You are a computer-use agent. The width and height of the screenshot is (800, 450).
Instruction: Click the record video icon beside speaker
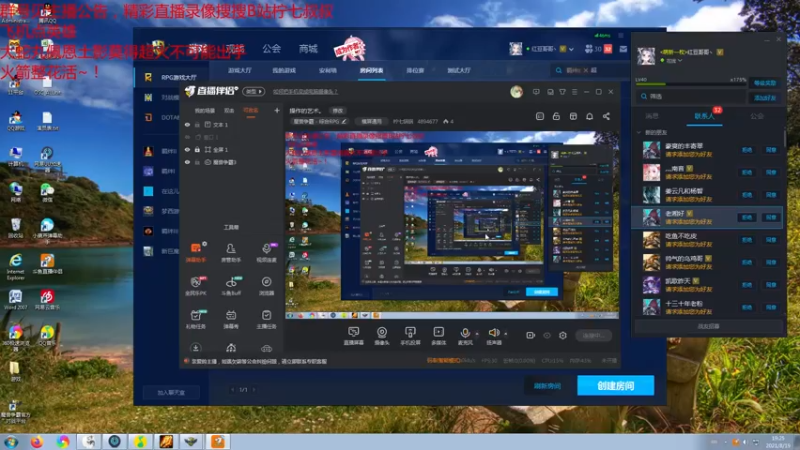click(531, 335)
